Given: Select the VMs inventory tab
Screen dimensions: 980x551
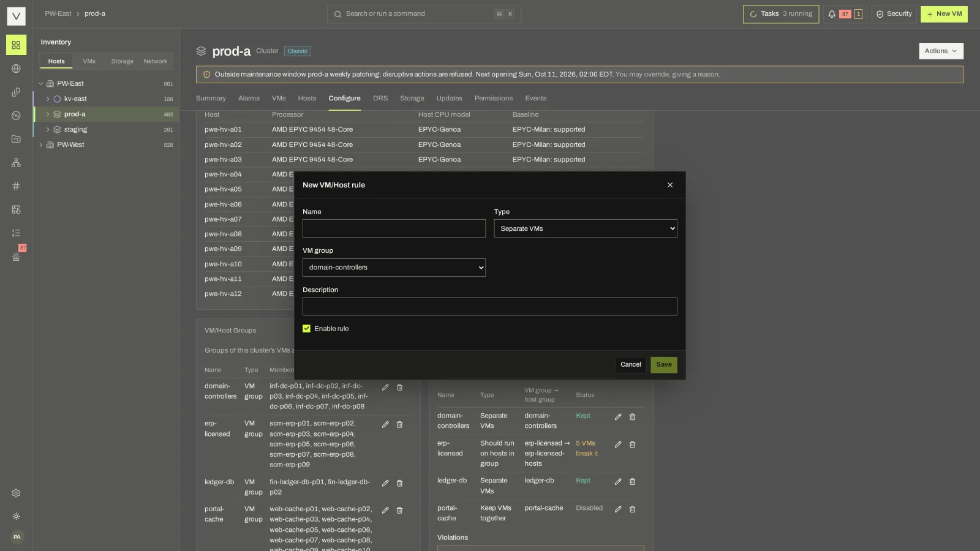Looking at the screenshot, I should pyautogui.click(x=89, y=61).
